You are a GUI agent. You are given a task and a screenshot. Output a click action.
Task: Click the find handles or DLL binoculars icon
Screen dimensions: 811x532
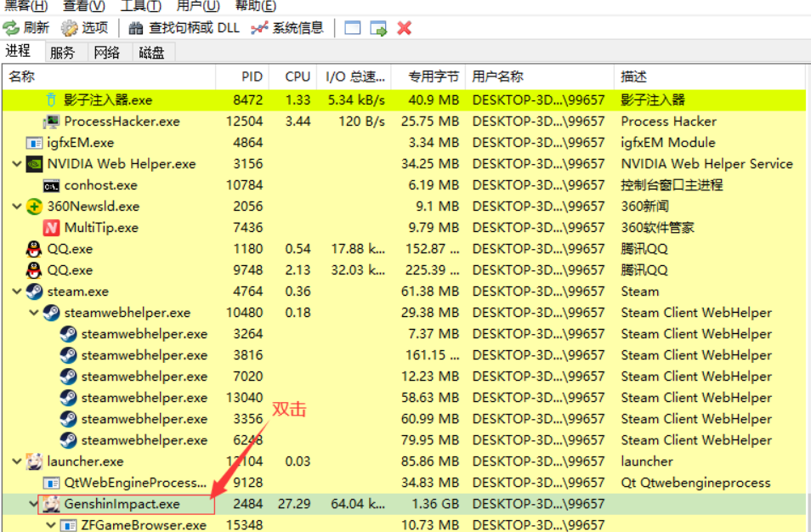tap(136, 28)
